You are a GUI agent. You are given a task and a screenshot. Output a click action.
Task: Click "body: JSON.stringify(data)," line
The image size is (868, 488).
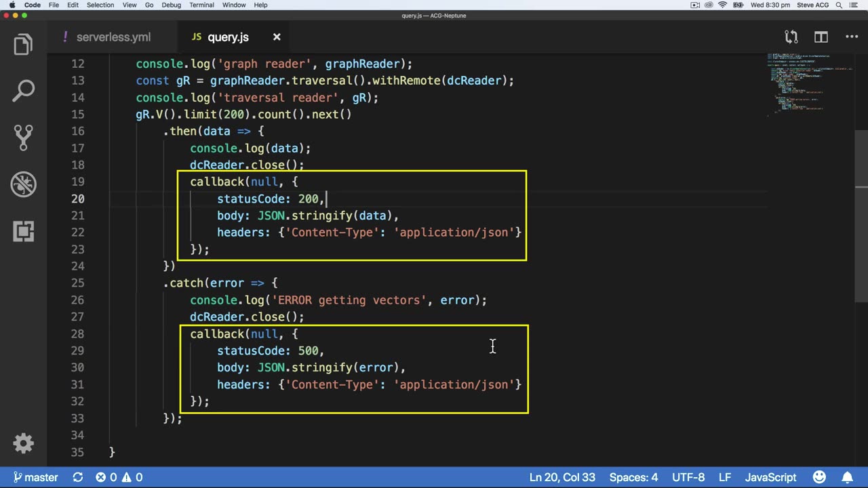(x=308, y=216)
